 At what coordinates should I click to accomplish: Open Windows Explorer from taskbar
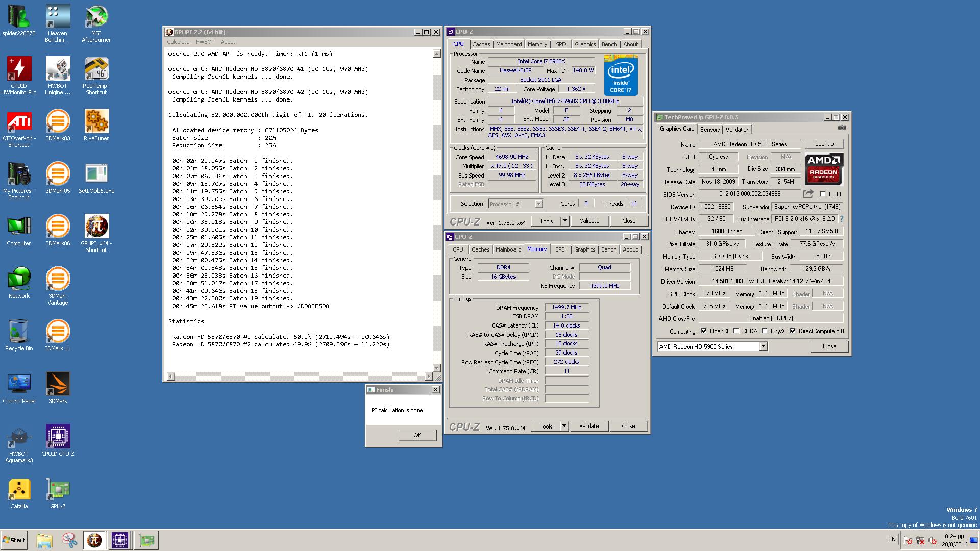coord(44,540)
